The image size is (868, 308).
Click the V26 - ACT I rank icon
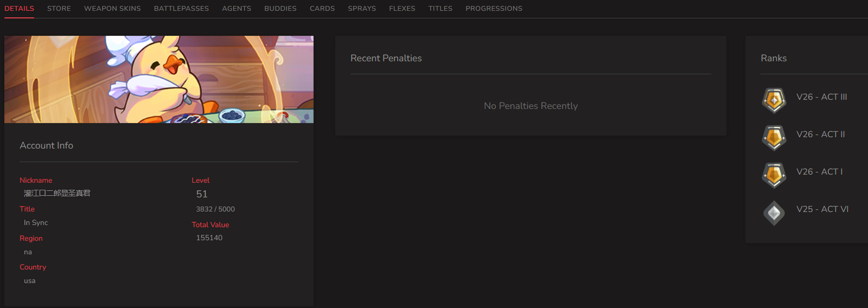(x=774, y=175)
